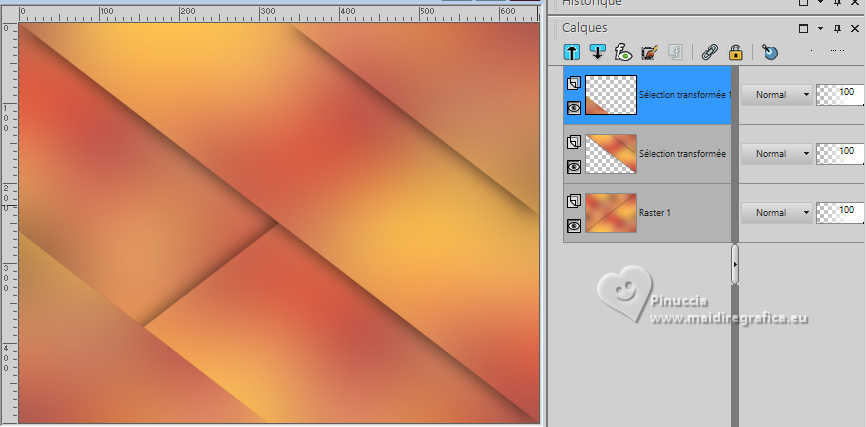Pin the Historique panel with pushpin
The image size is (866, 427).
tap(837, 2)
